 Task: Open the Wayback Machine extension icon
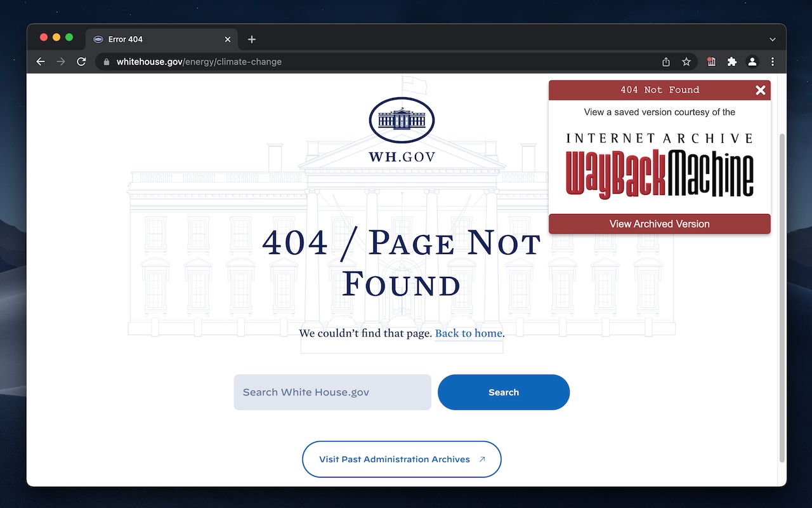711,62
